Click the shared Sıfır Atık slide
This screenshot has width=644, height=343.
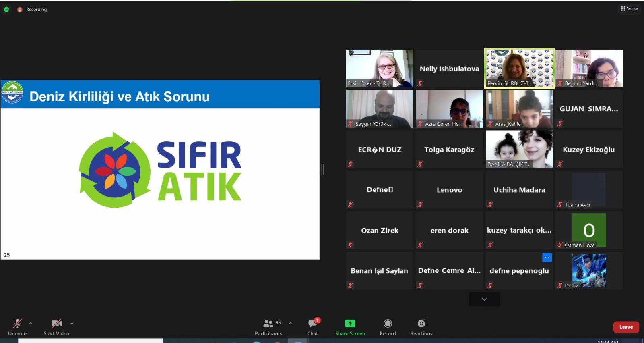160,169
